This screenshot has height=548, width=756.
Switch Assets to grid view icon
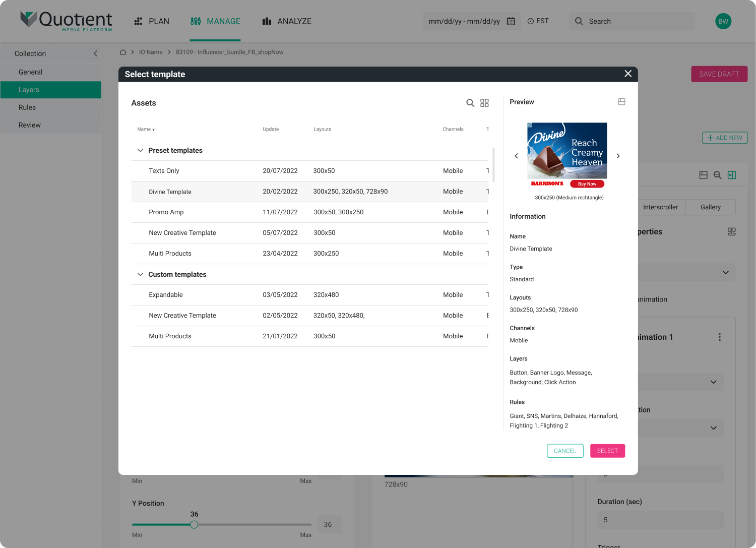[x=484, y=103]
